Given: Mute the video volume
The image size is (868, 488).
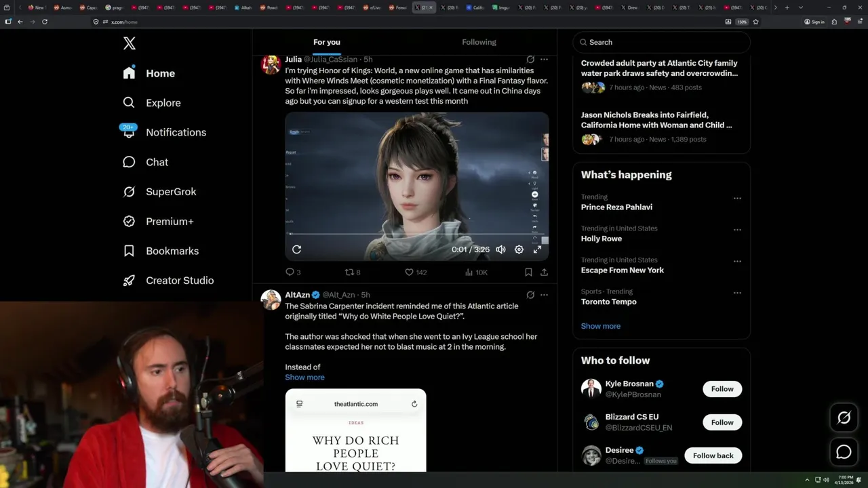Looking at the screenshot, I should tap(500, 249).
